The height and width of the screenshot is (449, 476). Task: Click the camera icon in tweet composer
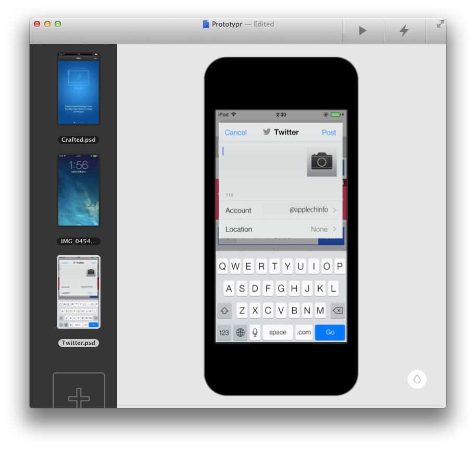[x=322, y=161]
